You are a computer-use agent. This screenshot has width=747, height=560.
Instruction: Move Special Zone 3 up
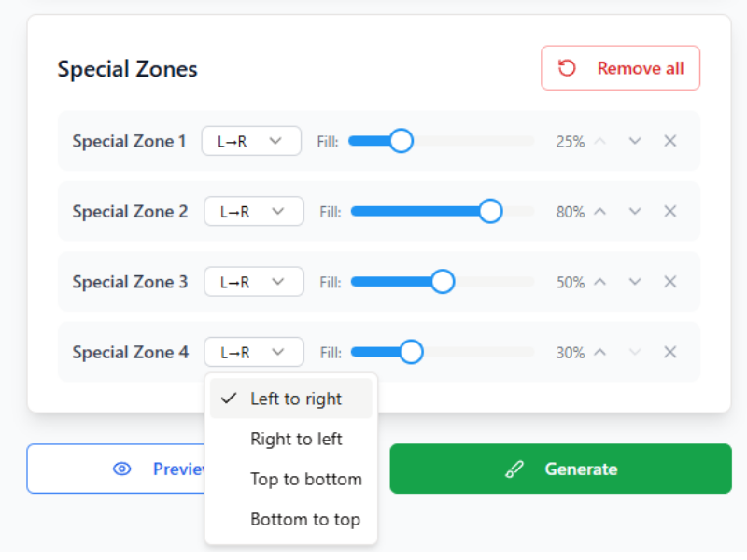pos(600,282)
